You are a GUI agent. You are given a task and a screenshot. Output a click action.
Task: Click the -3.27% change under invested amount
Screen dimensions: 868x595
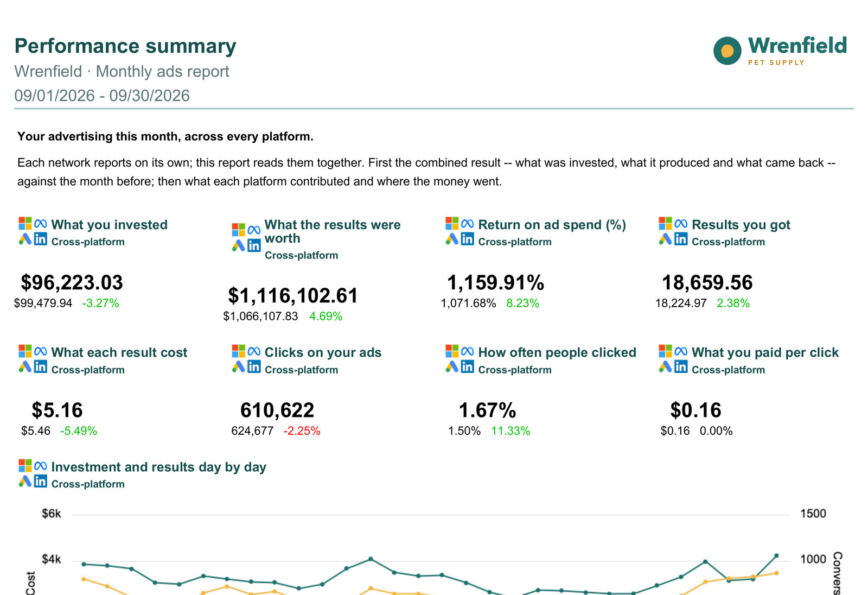pos(100,303)
